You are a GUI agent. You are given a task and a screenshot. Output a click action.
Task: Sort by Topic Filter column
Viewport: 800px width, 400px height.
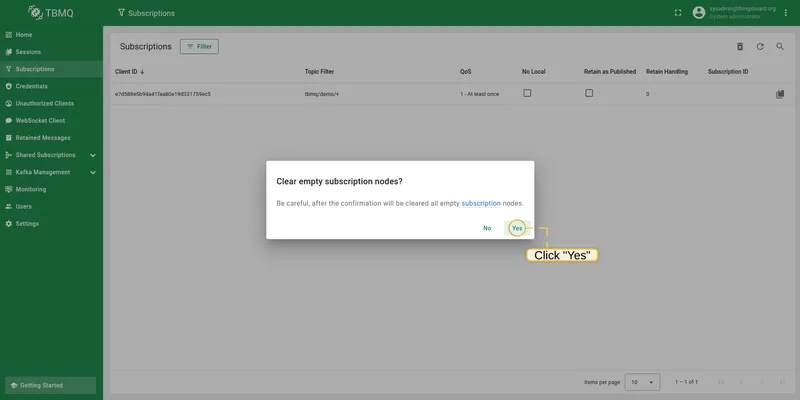pos(319,72)
